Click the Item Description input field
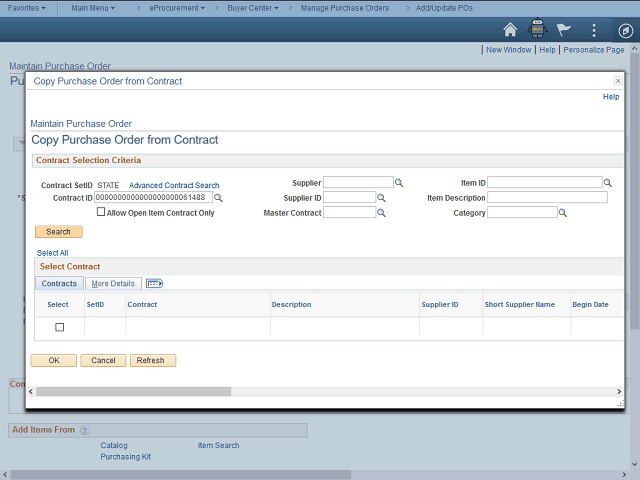Viewport: 640px width, 480px height. click(x=547, y=198)
